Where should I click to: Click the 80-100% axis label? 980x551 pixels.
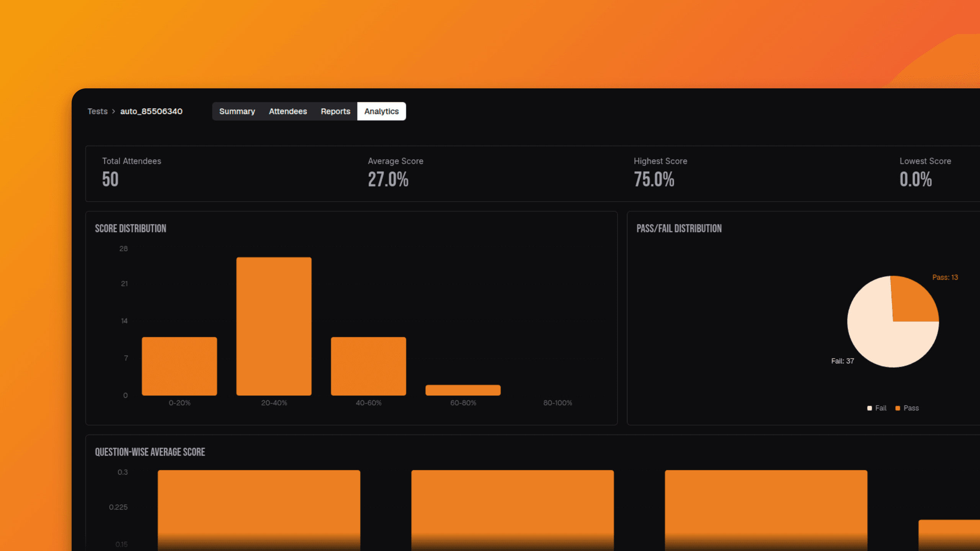(x=557, y=403)
